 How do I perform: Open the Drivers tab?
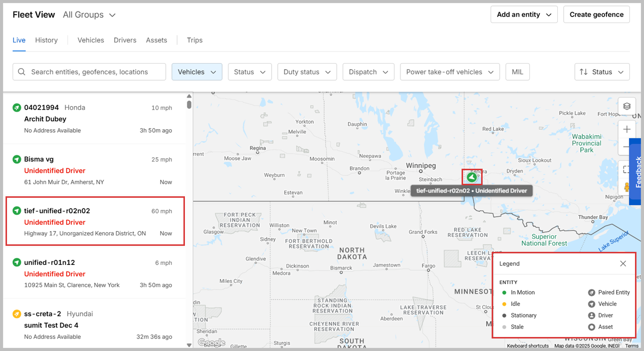pos(125,40)
